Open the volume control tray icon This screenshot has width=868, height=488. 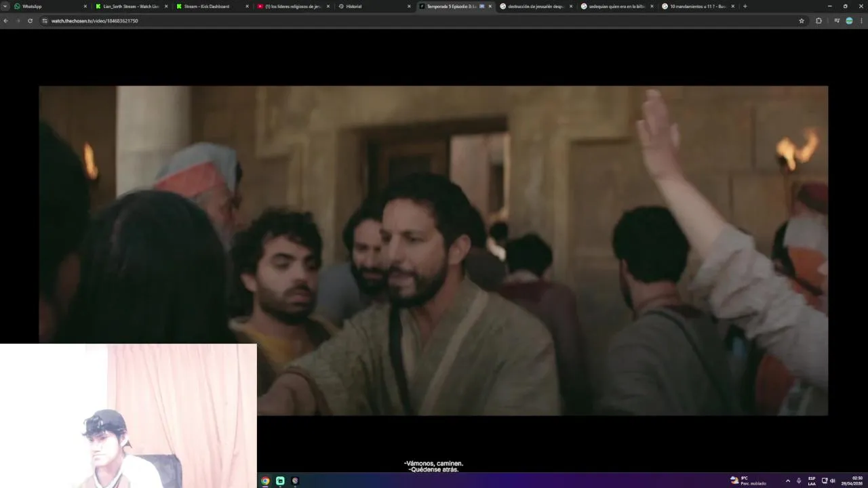[832, 481]
